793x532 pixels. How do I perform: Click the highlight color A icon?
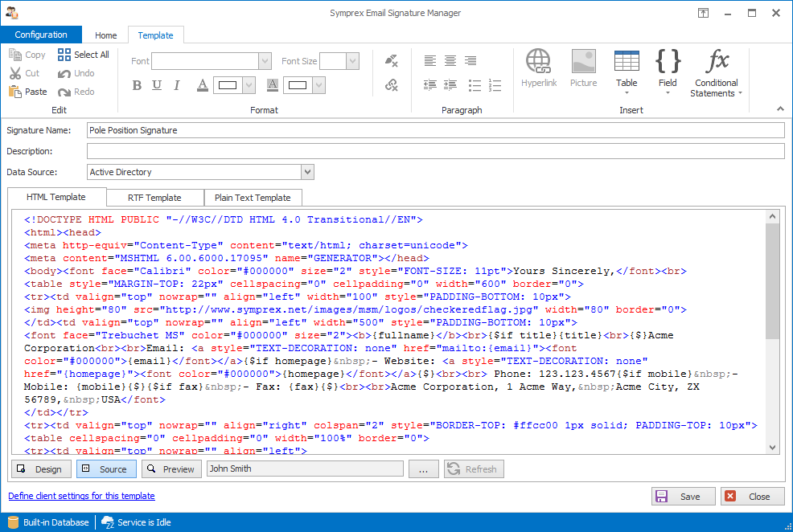coord(272,85)
